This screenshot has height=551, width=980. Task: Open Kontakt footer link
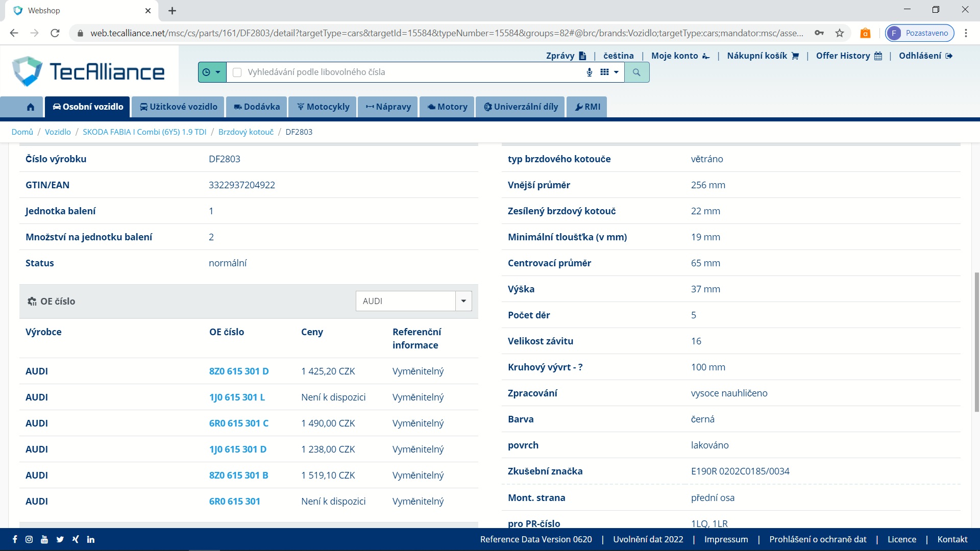[952, 539]
